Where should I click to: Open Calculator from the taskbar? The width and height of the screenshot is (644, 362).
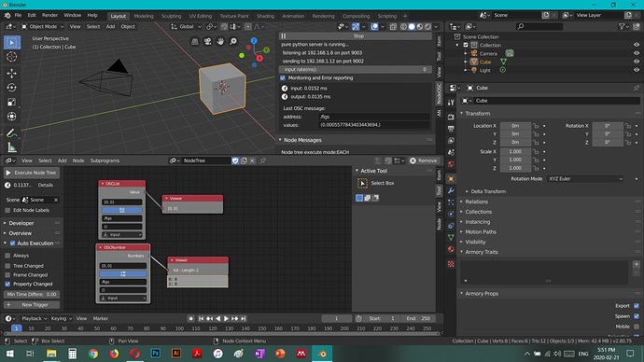(x=72, y=354)
